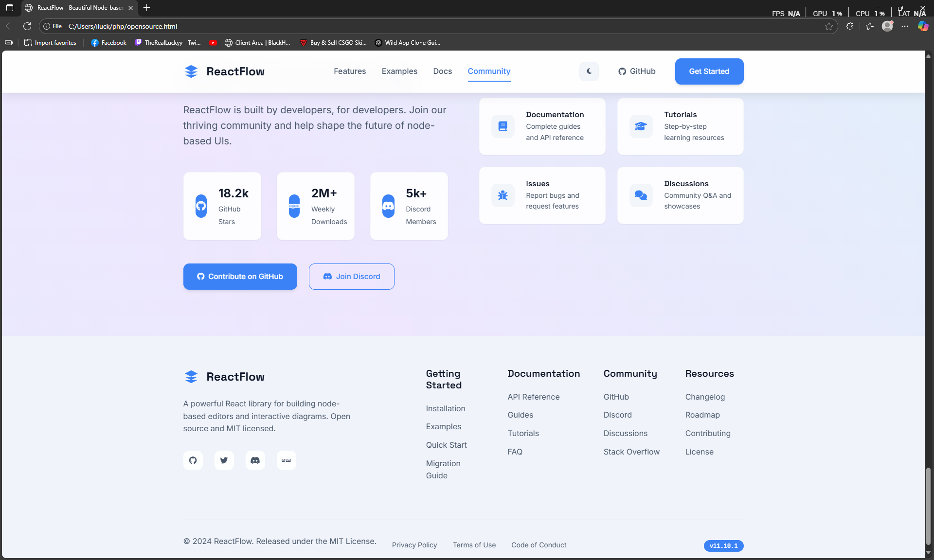The image size is (934, 560).
Task: Click the Twitter icon in footer
Action: pos(224,460)
